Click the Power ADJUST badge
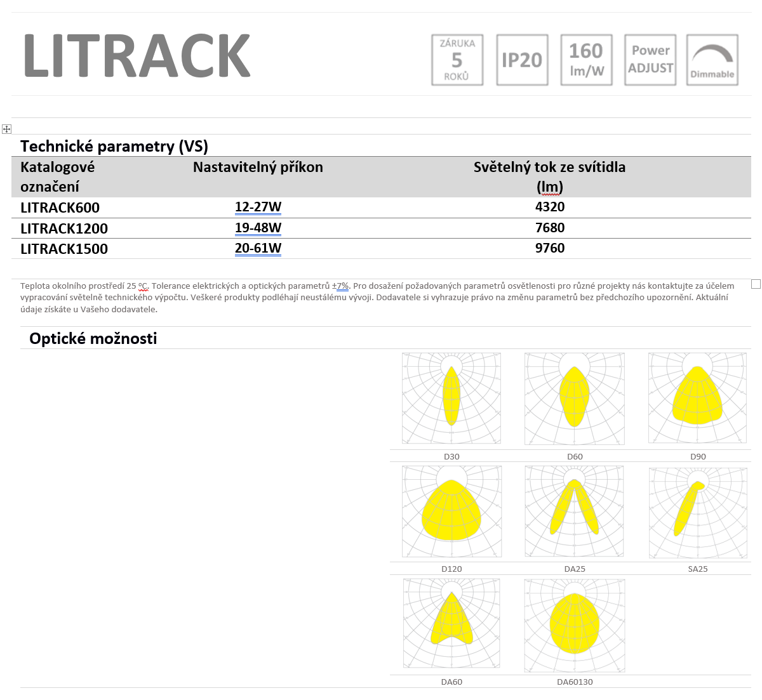 click(x=650, y=60)
